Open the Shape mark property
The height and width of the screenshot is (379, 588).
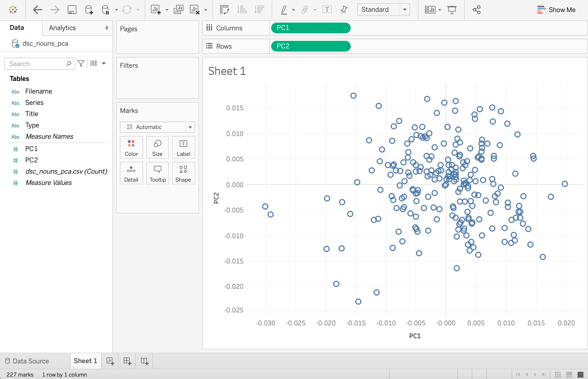183,173
